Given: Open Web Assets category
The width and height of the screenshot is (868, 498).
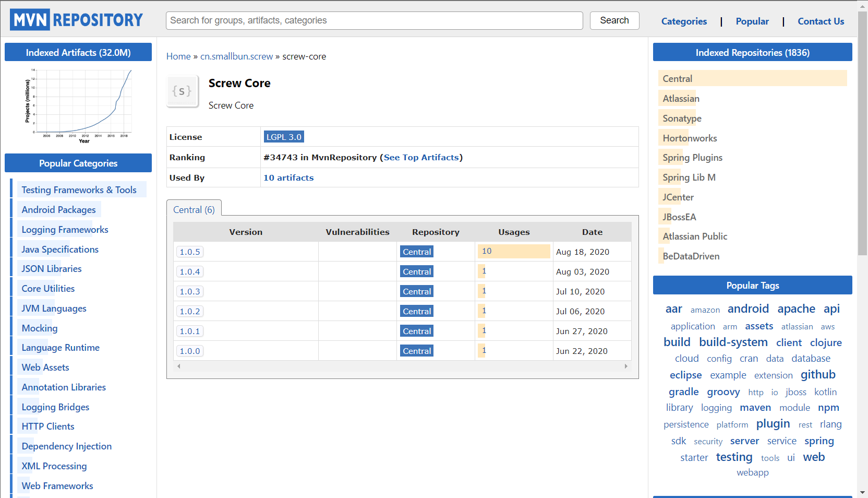Looking at the screenshot, I should coord(45,367).
